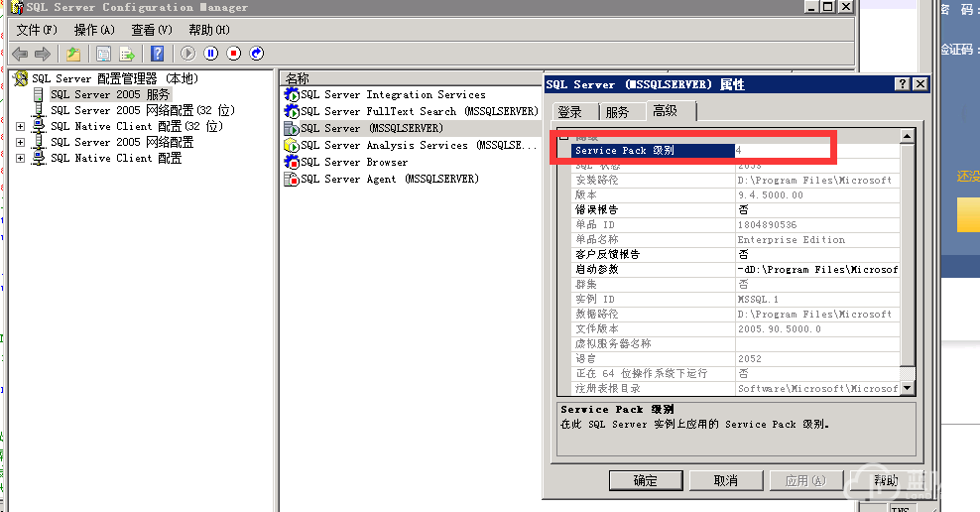Select the Service Pack 级别 property row

(735, 150)
